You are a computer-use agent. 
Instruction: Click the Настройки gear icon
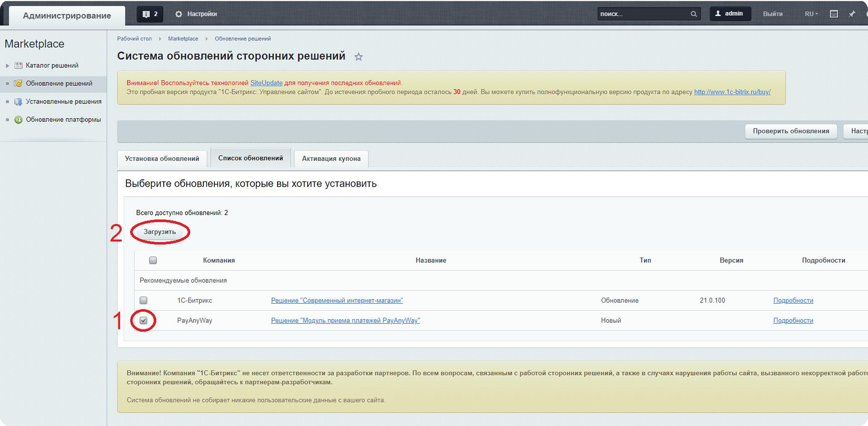[x=178, y=14]
